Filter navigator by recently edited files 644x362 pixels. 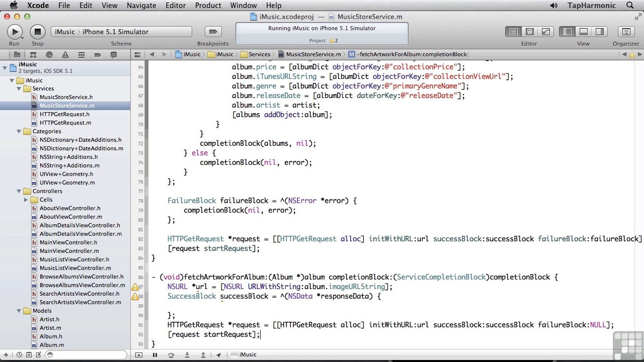[x=19, y=355]
